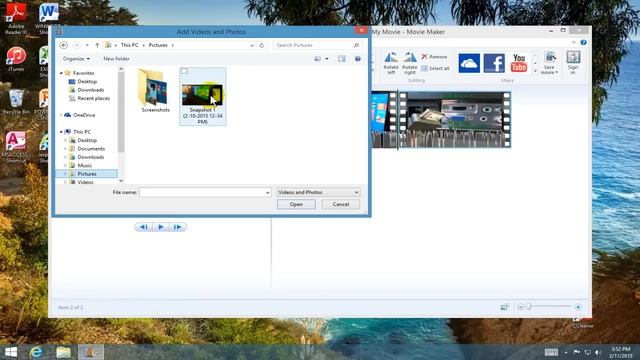Click Select all in Editing group
640x360 pixels.
point(436,68)
